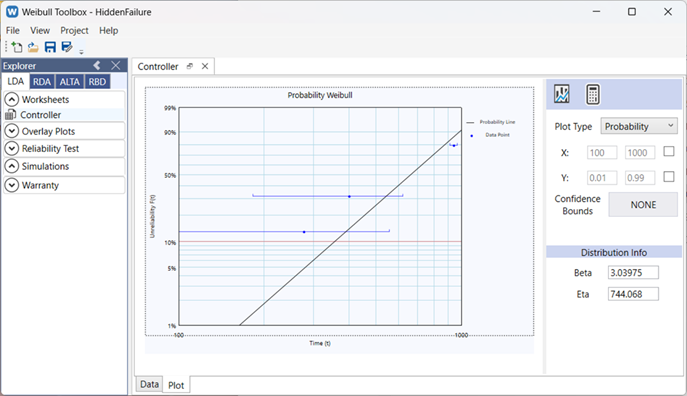Viewport: 687px width, 396px height.
Task: Switch to the Data tab
Action: point(149,384)
